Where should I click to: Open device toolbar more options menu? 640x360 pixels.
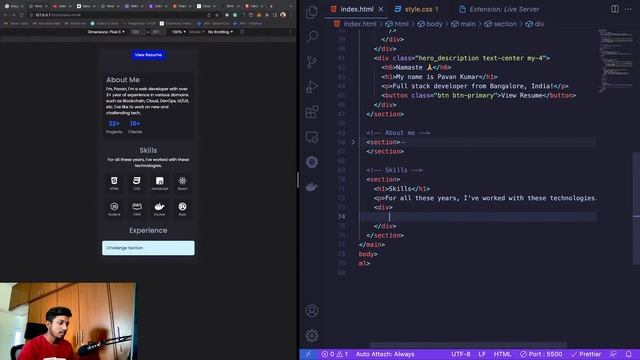point(291,32)
